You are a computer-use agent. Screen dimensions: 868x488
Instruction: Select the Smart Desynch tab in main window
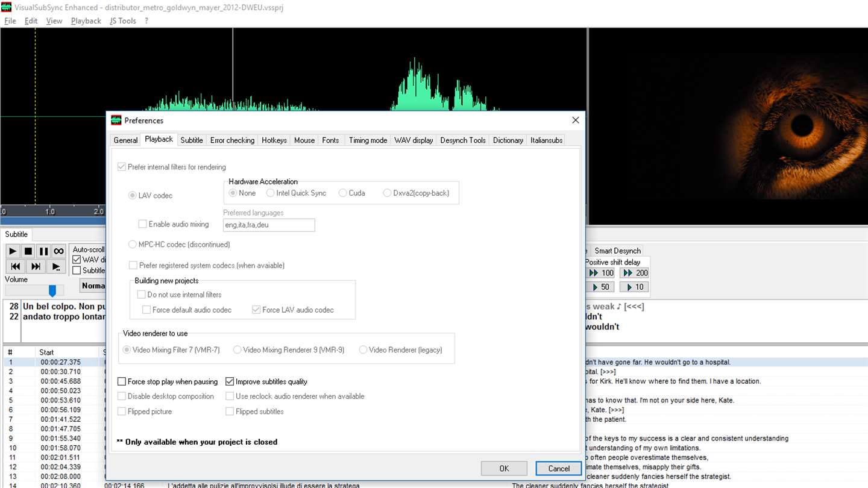[617, 251]
